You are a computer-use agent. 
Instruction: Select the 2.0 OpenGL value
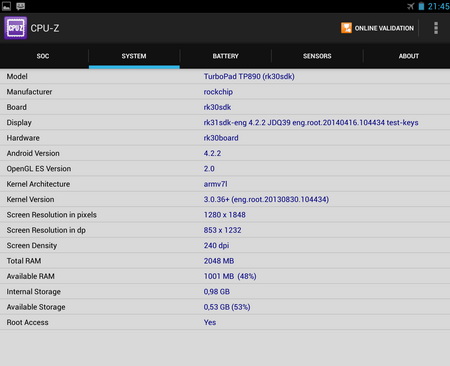tap(209, 168)
